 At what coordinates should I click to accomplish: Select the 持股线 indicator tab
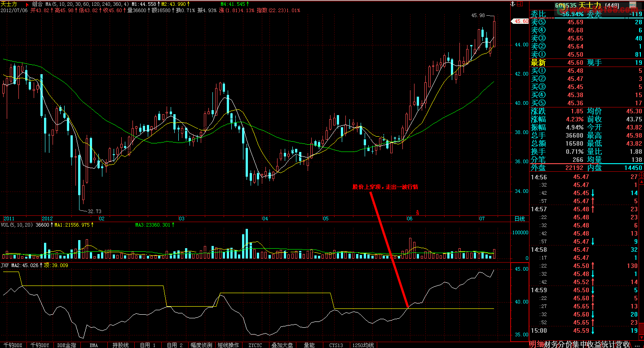click(x=121, y=345)
